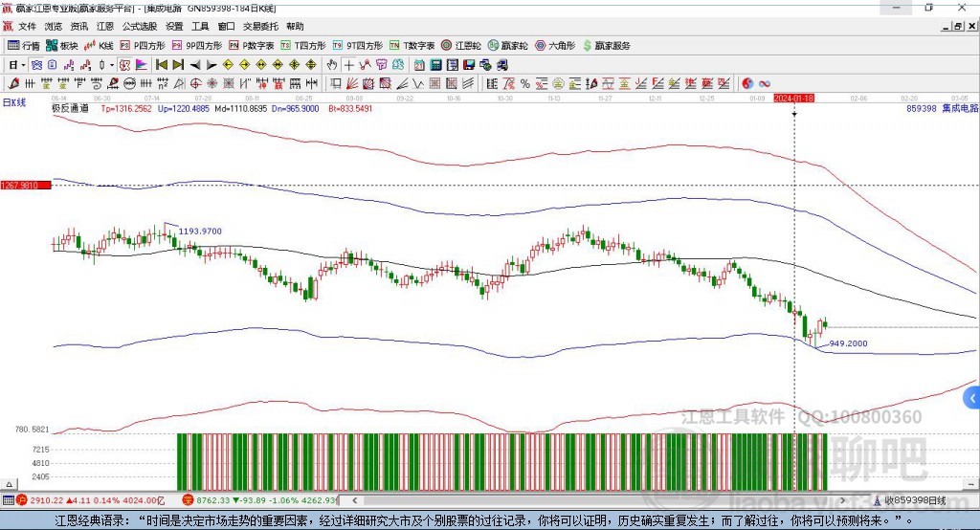This screenshot has height=530, width=980.
Task: Select the hand pan tool icon
Action: pos(332,64)
